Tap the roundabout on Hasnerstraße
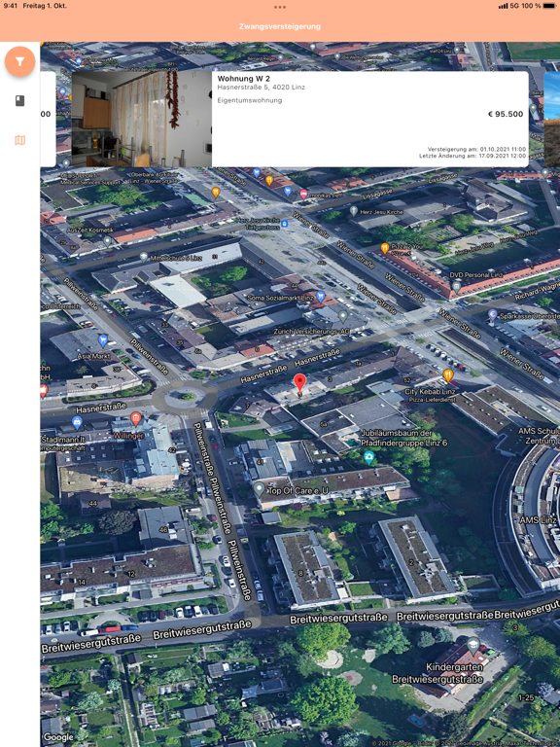Screen dimensions: 560x747 (187, 397)
